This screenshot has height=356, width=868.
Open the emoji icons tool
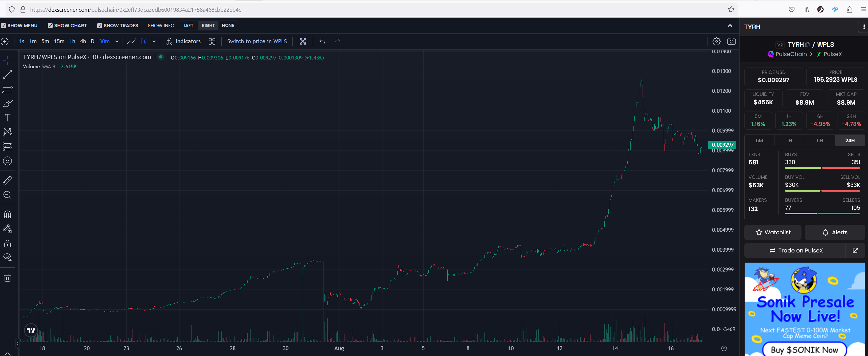[x=7, y=161]
